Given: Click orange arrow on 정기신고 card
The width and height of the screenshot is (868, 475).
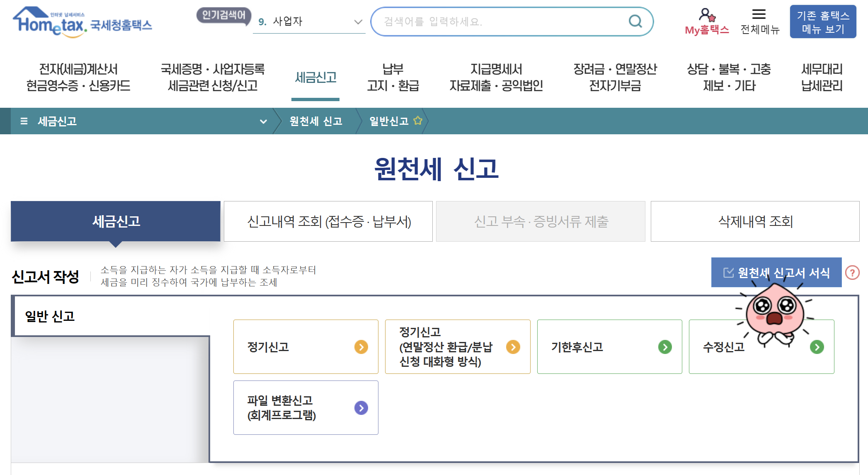Looking at the screenshot, I should [361, 347].
